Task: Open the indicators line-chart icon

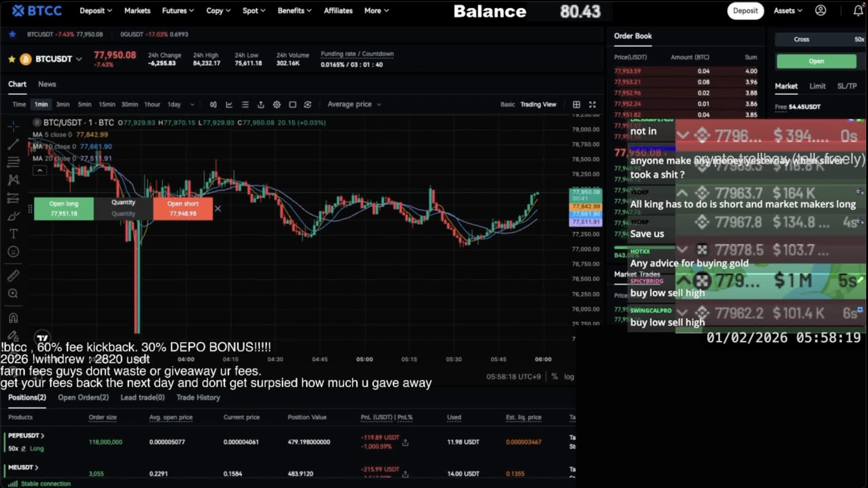Action: pyautogui.click(x=229, y=104)
